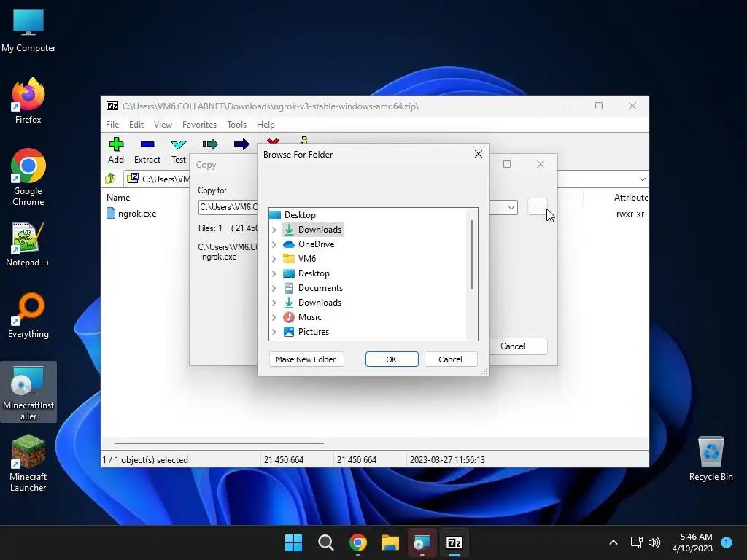Click the 7-Zip taskbar button
This screenshot has width=747, height=560.
454,542
